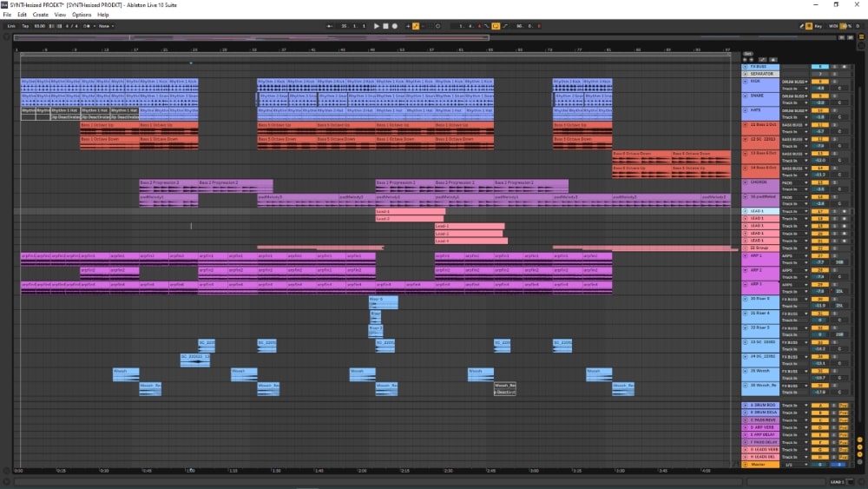This screenshot has height=489, width=868.
Task: Enable Draw Mode pencil icon
Action: coord(801,26)
